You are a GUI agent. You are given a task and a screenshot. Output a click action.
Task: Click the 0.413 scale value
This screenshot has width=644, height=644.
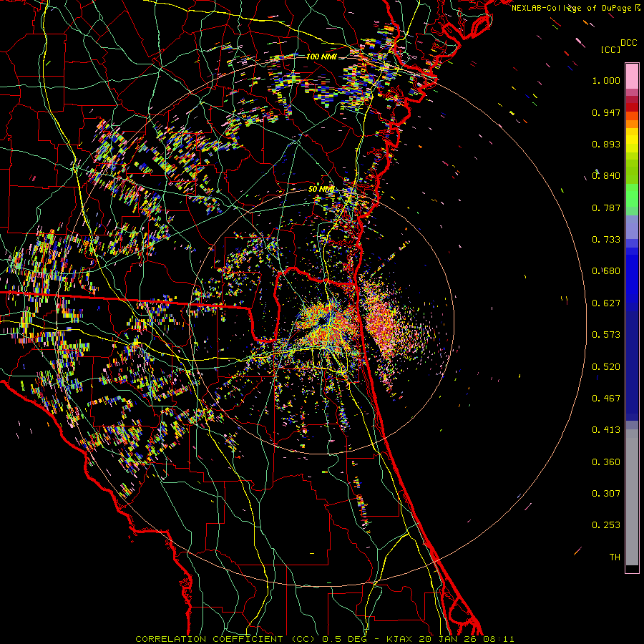tap(606, 430)
